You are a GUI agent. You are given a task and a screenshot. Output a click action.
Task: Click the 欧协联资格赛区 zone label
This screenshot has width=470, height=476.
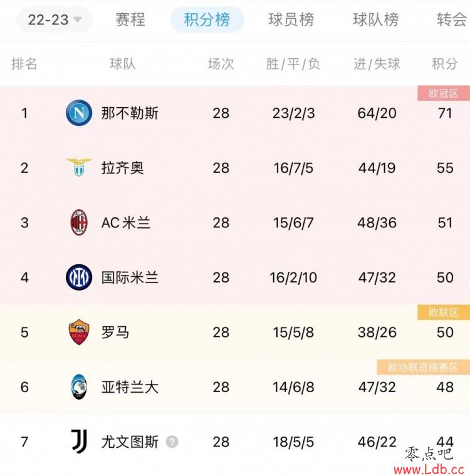coord(423,367)
